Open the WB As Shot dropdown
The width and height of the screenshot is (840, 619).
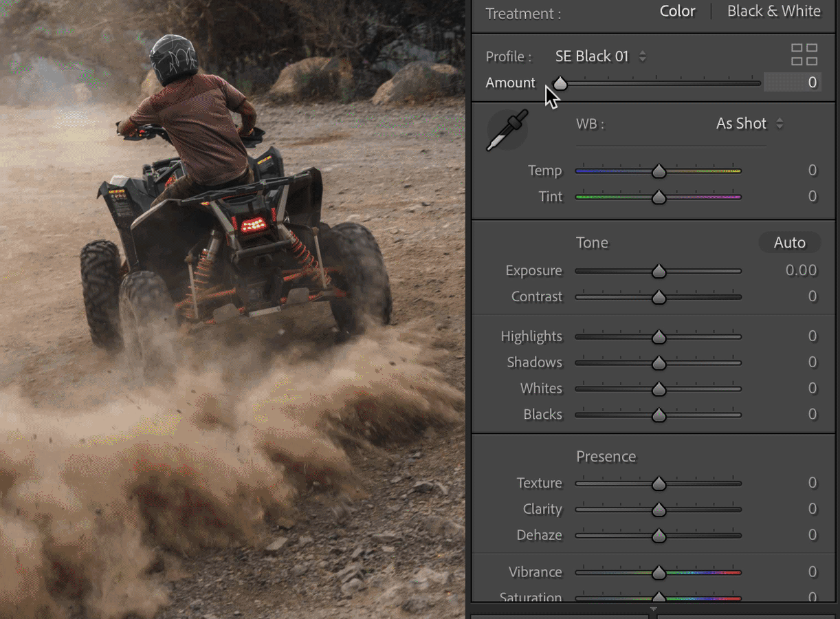749,124
